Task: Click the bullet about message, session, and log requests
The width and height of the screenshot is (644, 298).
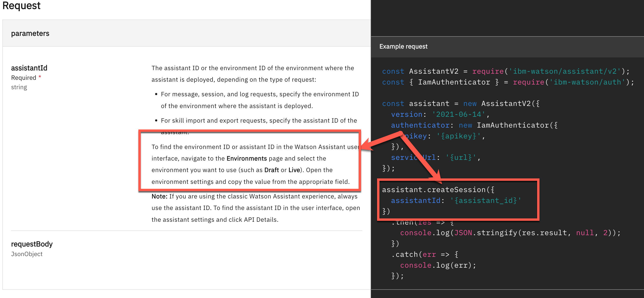Action: (260, 100)
